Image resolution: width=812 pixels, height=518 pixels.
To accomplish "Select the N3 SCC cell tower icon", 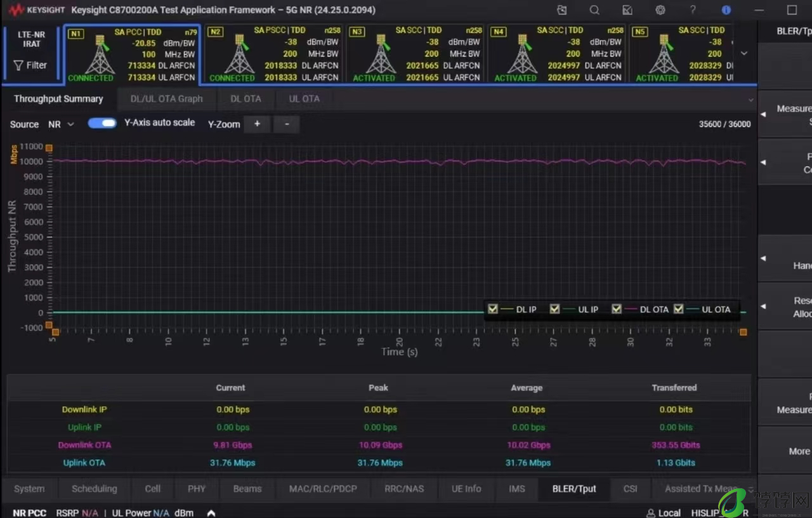I will coord(381,55).
